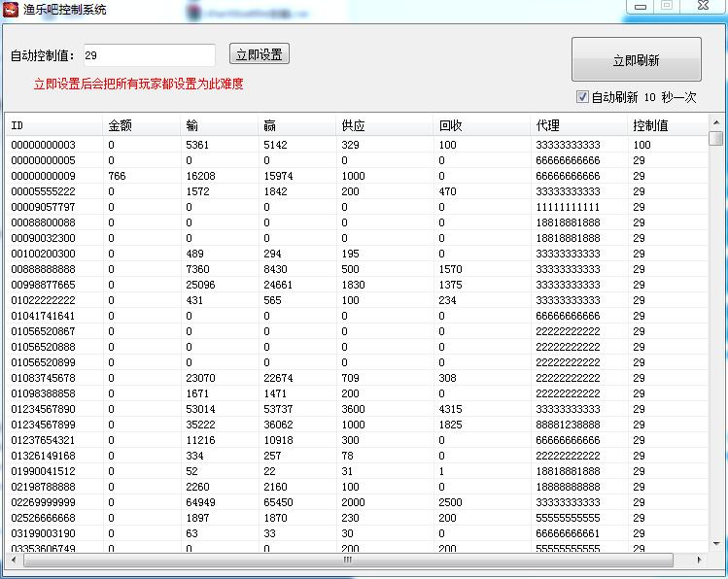
Task: Click the 渔乐吧 app icon in title bar
Action: pos(12,9)
